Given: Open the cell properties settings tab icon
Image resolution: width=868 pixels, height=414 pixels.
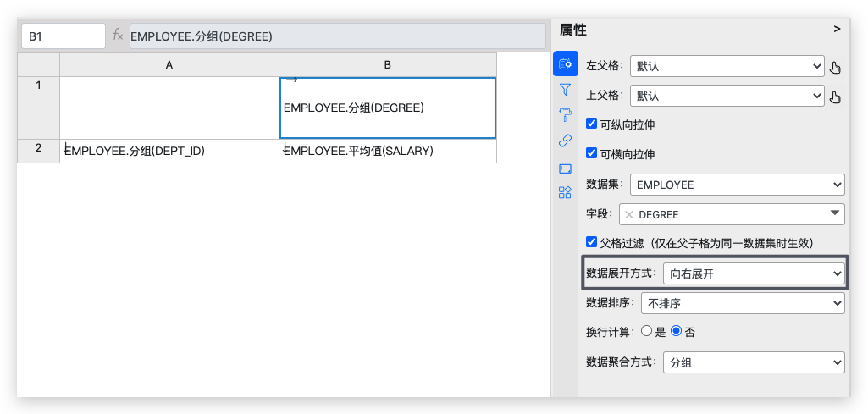Looking at the screenshot, I should point(565,63).
